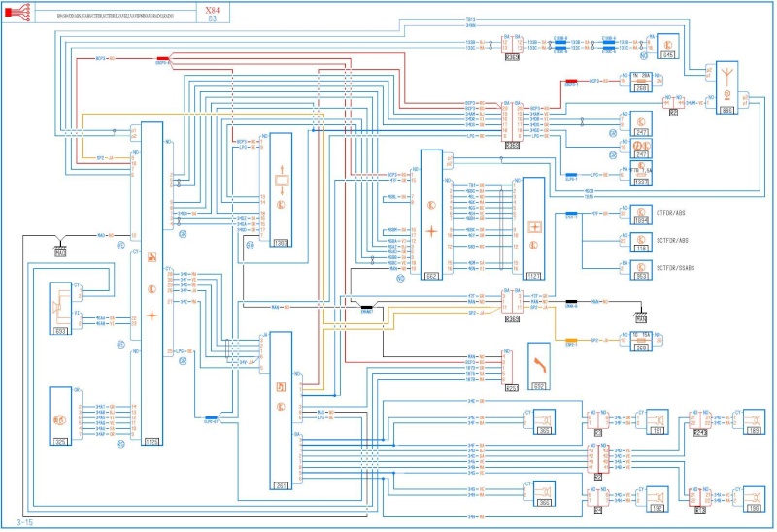Click the grid symbol on component 1127
This screenshot has width=777, height=532.
[534, 227]
